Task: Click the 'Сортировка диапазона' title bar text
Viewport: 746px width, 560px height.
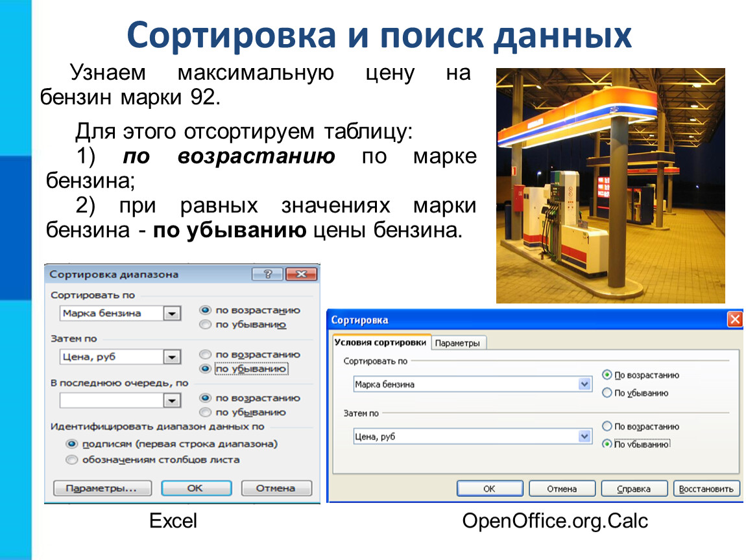Action: pos(114,274)
